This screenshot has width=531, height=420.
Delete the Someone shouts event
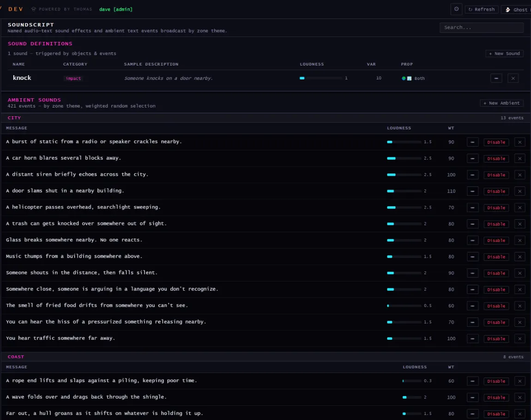click(520, 273)
